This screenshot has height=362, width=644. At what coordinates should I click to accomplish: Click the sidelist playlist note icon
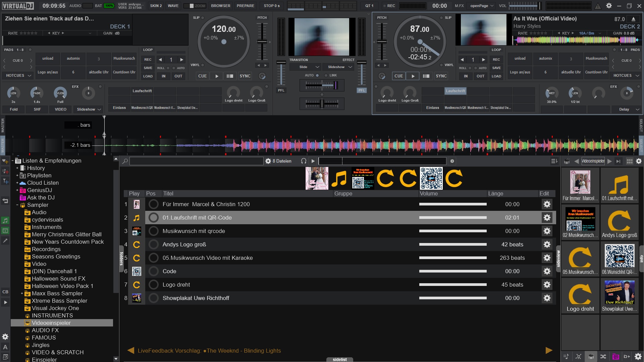[566, 356]
